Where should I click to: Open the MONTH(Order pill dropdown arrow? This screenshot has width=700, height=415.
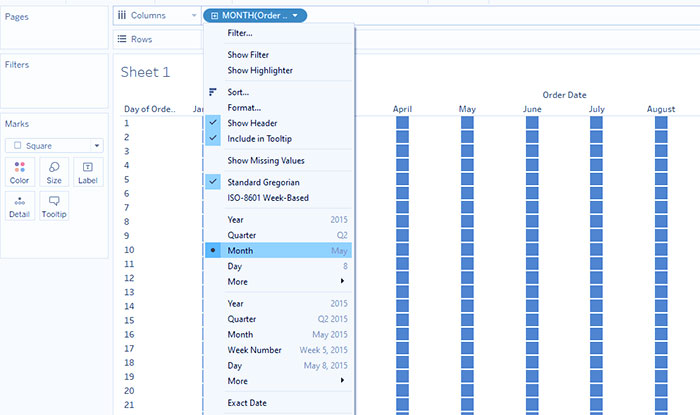[295, 16]
